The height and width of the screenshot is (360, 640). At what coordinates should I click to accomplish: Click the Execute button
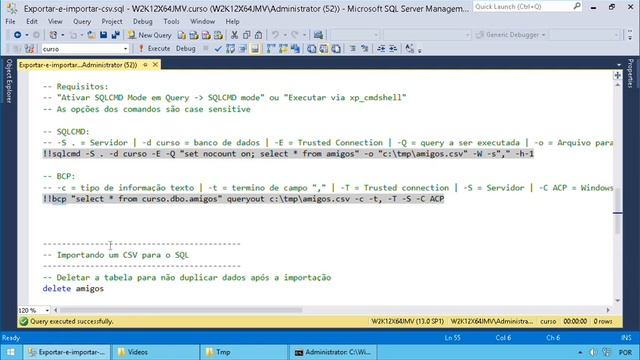pos(154,49)
